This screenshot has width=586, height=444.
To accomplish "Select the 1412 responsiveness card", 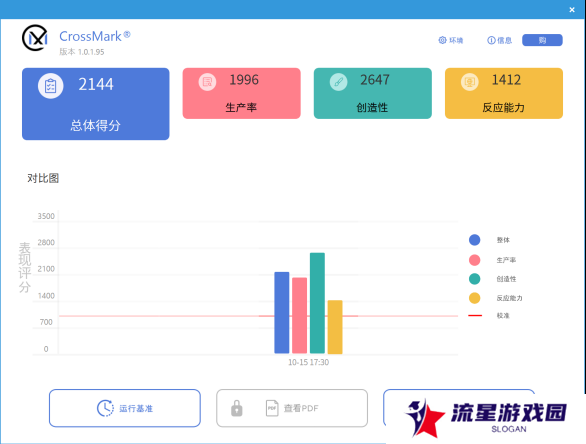I will tap(504, 93).
